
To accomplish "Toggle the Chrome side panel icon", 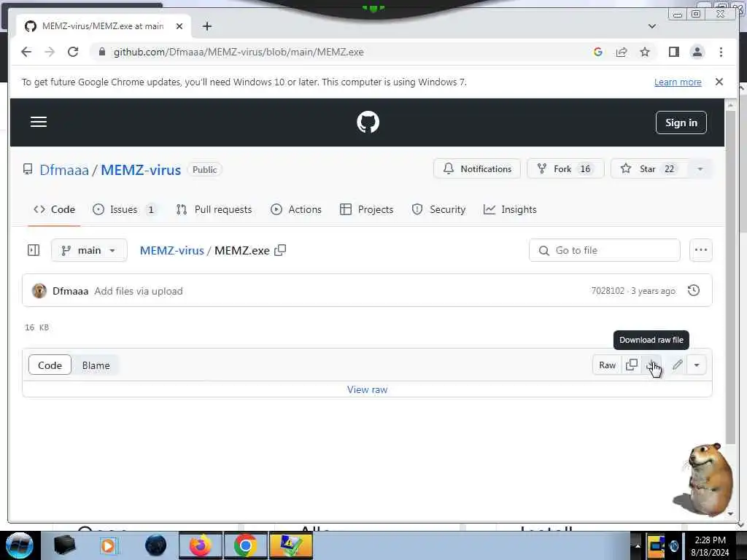I will coord(673,52).
